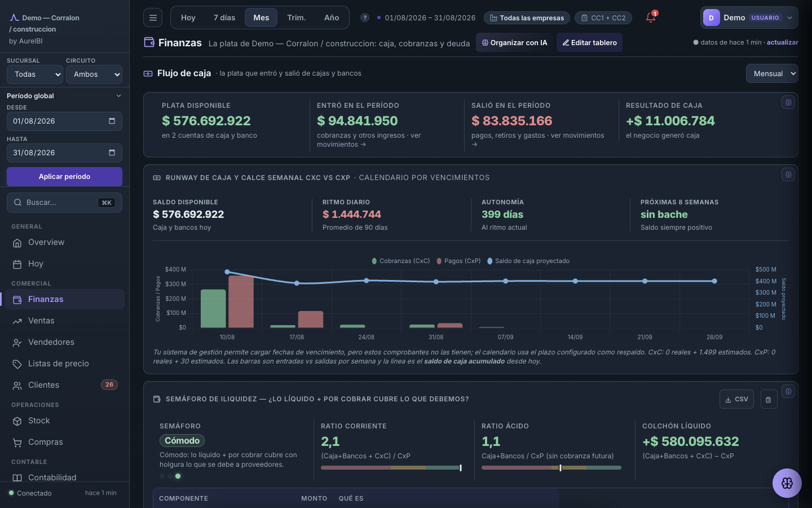This screenshot has width=812, height=508.
Task: Click the Vendedores person icon in sidebar
Action: tap(17, 343)
